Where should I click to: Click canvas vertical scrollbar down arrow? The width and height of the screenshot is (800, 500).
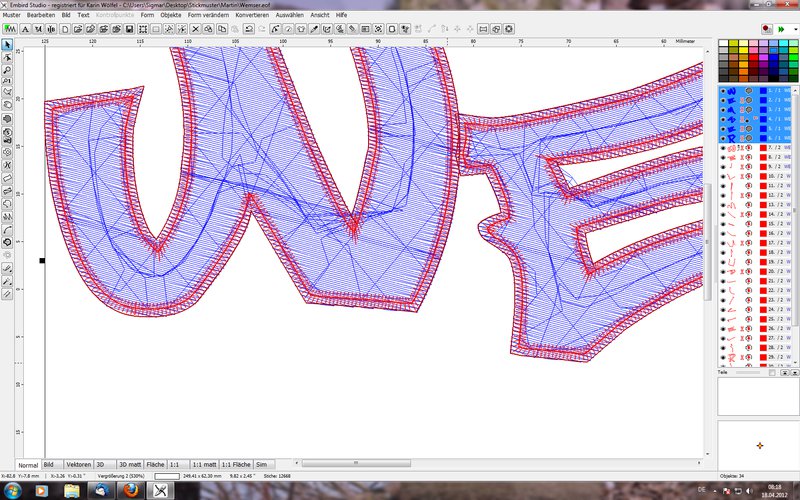(x=708, y=454)
